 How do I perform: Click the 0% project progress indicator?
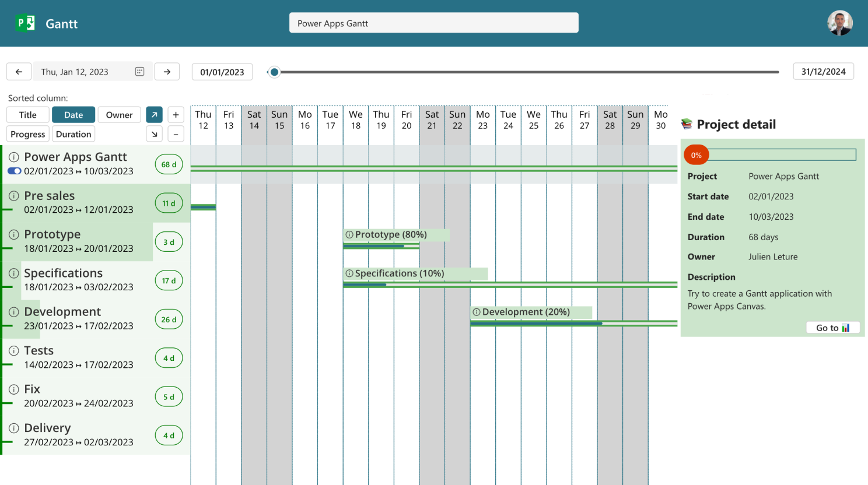(x=696, y=155)
